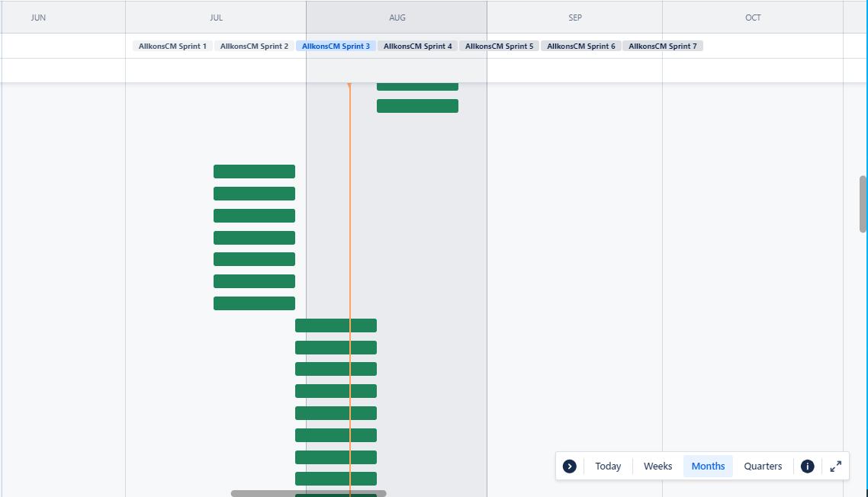Select the highlighted AllkonsCM Sprint 3 label
Image resolution: width=868 pixels, height=497 pixels.
click(336, 46)
